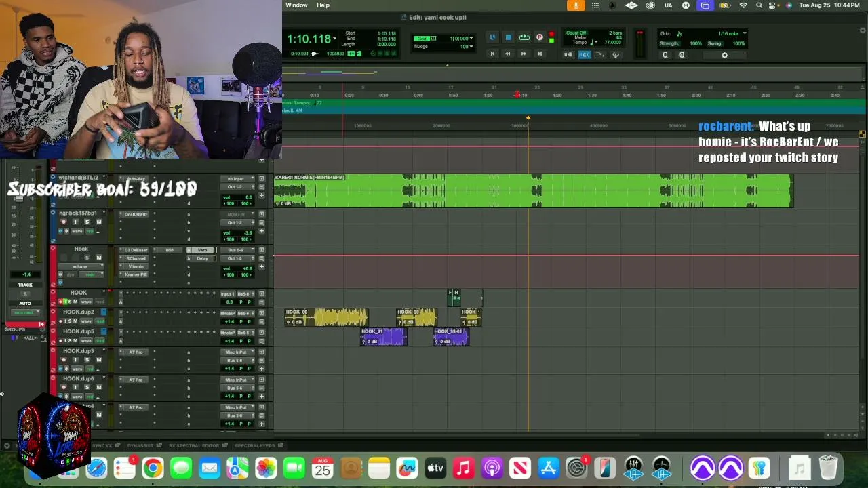This screenshot has height=488, width=868.
Task: Open the Kramer PIE insert on Hook
Action: (135, 274)
